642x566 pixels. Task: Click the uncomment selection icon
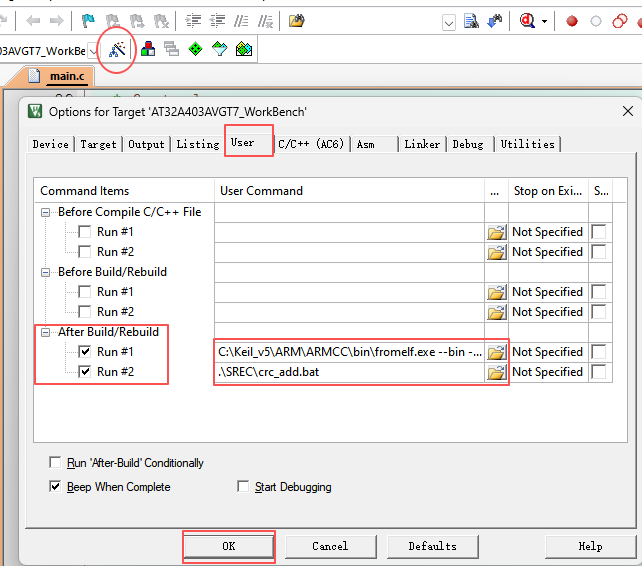[265, 20]
